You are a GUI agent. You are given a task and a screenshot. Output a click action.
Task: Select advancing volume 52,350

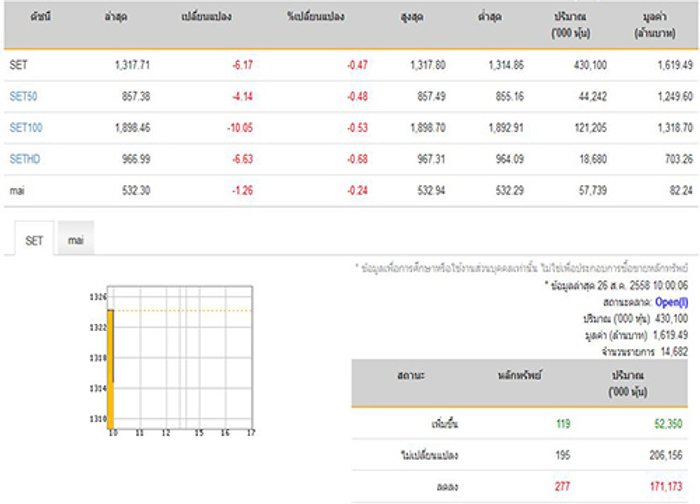pos(668,424)
